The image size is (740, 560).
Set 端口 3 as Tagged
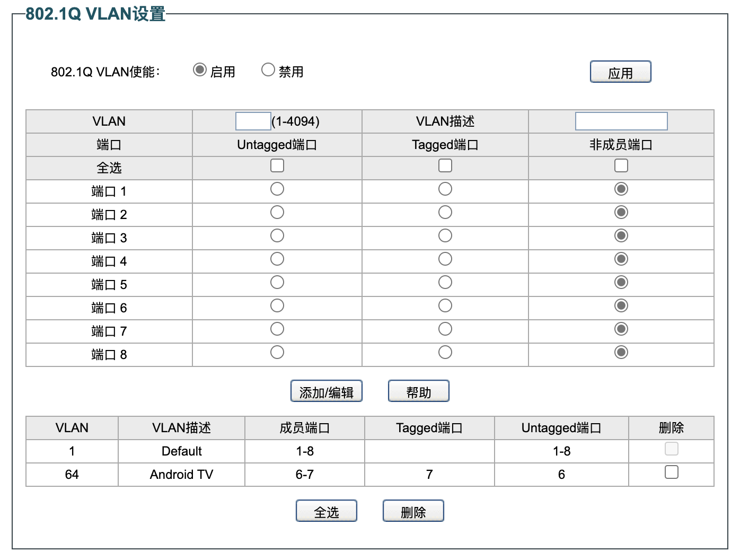445,236
